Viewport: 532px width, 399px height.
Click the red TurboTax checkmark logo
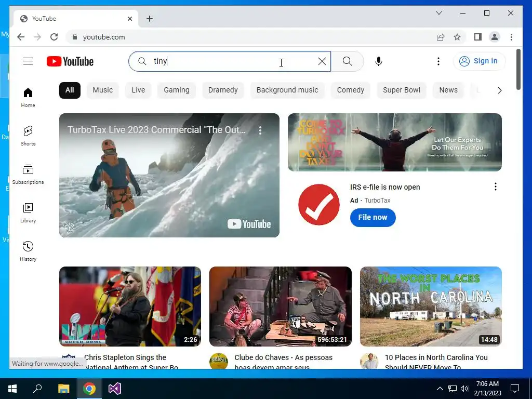click(x=319, y=205)
